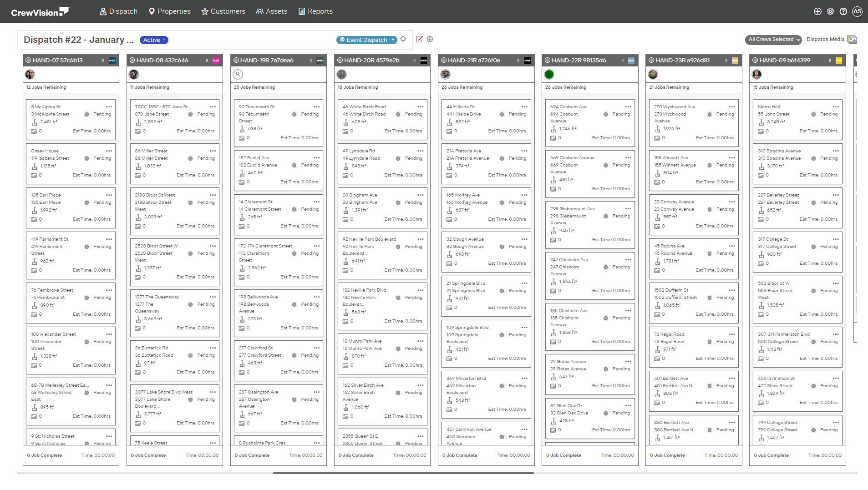Image resolution: width=868 pixels, height=490 pixels.
Task: Click crew avatar under HAND-09 header
Action: coord(756,74)
